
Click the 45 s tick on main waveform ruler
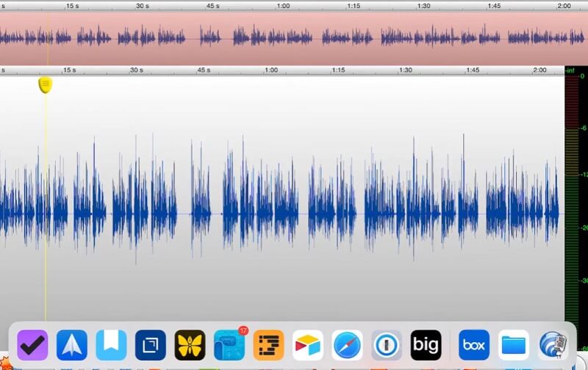[204, 70]
